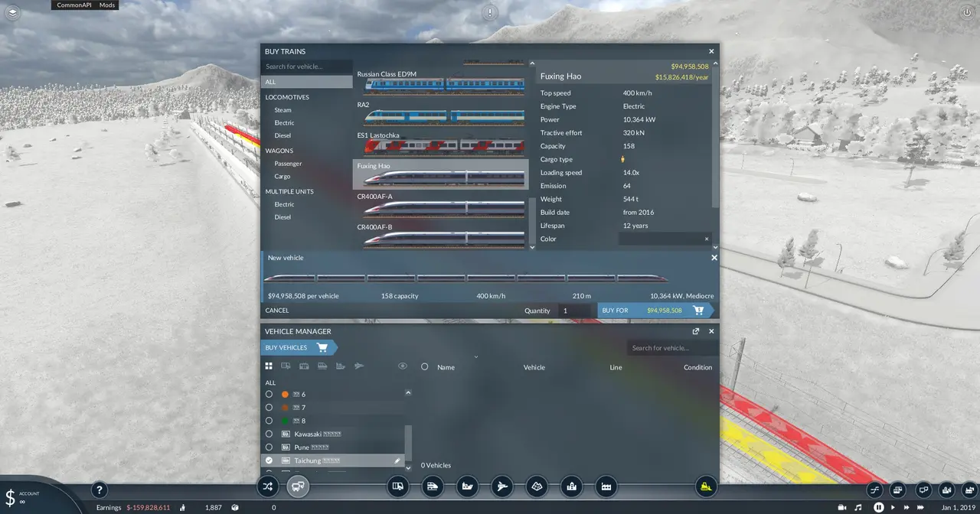Choose Cargo under Wagons category
This screenshot has width=980, height=514.
(282, 177)
